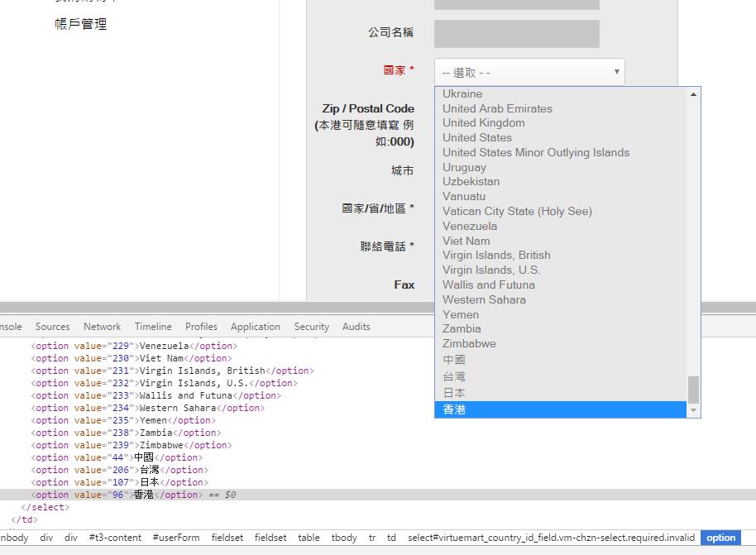
Task: Select Western Sahara option node in DevTools
Action: coord(148,408)
